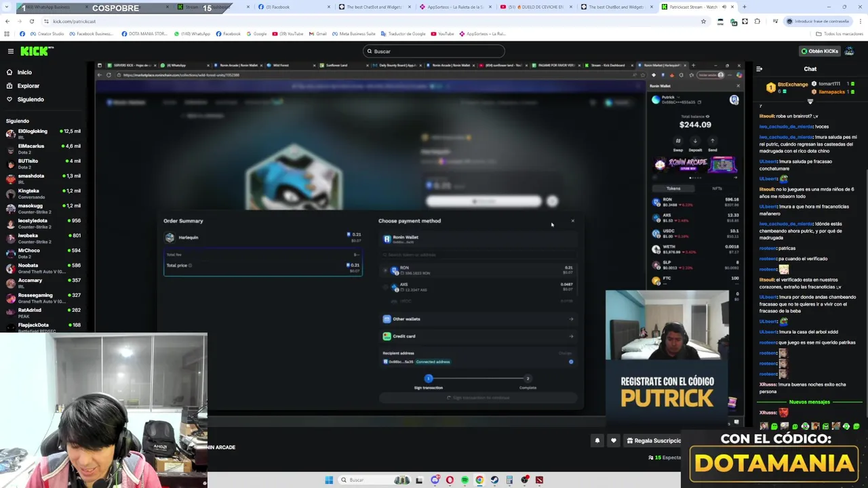868x488 pixels.
Task: Switch to Tokens tab in Ronin Wallet
Action: [673, 188]
